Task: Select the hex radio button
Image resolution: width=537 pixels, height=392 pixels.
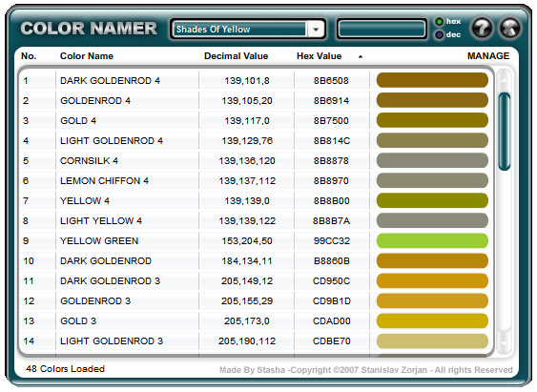Action: 439,22
